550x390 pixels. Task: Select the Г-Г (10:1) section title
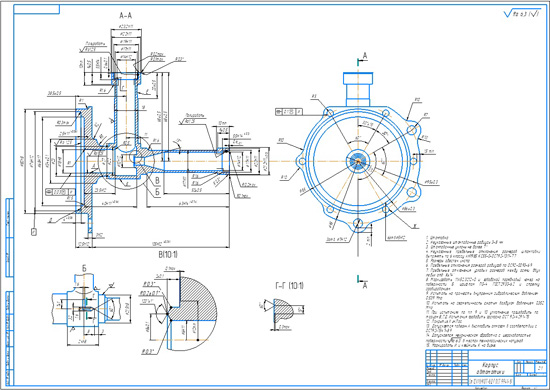point(289,286)
